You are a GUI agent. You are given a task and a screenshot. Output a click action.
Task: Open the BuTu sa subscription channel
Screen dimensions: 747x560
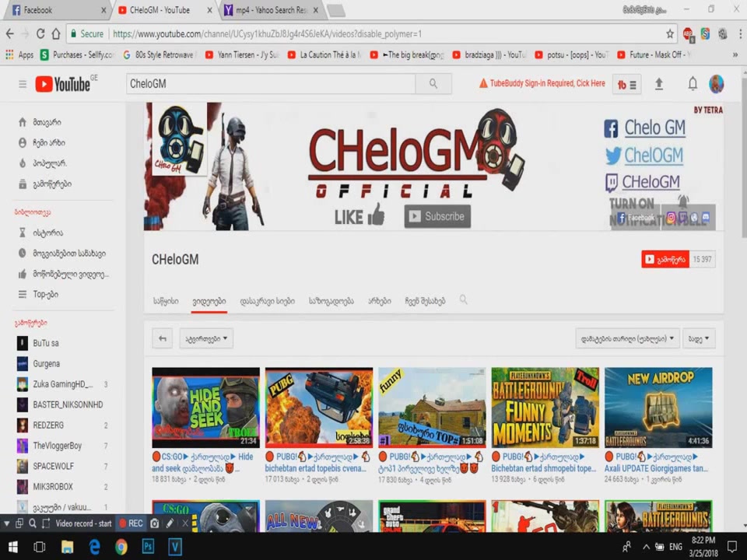[45, 343]
